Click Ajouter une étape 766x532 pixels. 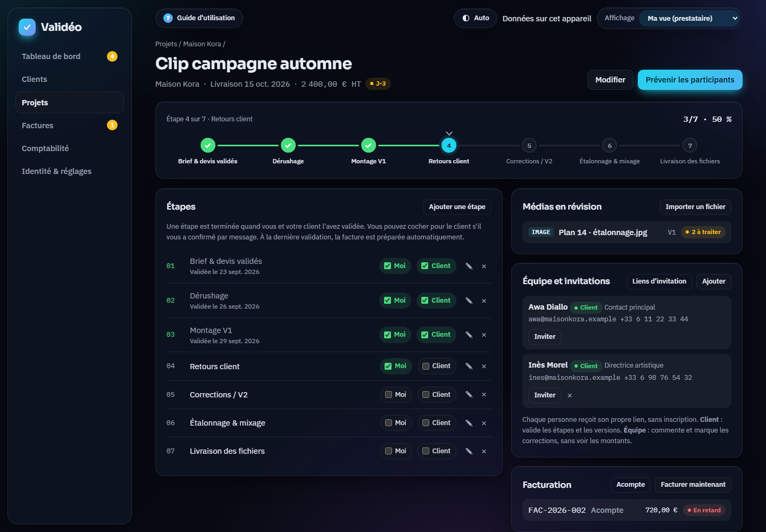click(x=457, y=207)
